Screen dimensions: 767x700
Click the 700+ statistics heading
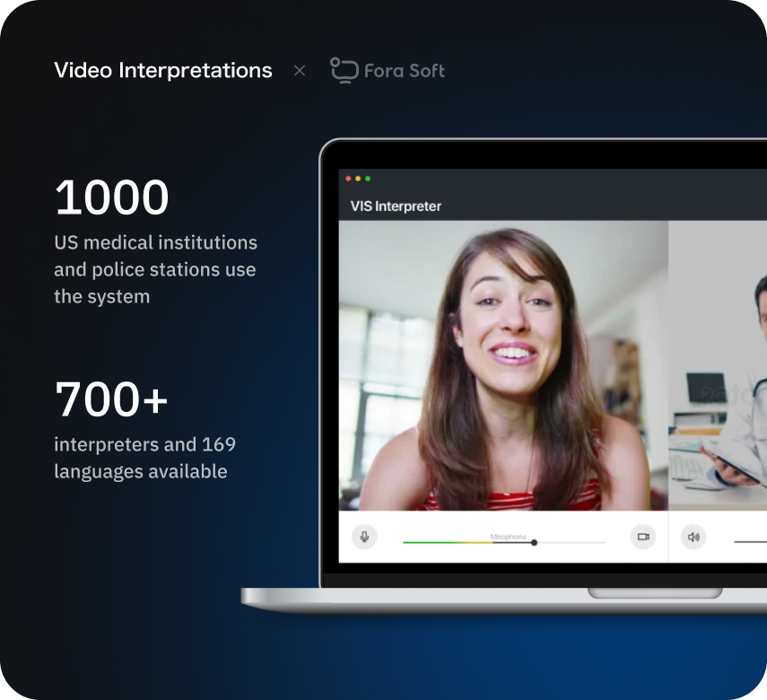(110, 398)
